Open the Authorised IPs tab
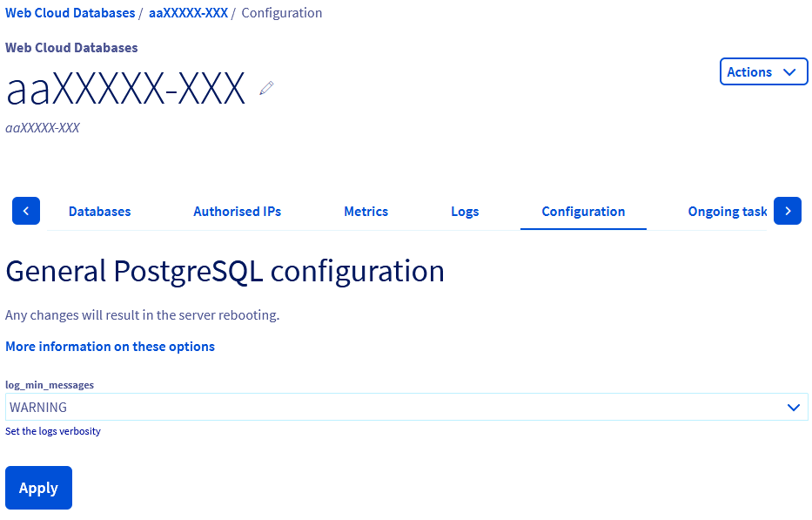Image resolution: width=812 pixels, height=520 pixels. 237,211
